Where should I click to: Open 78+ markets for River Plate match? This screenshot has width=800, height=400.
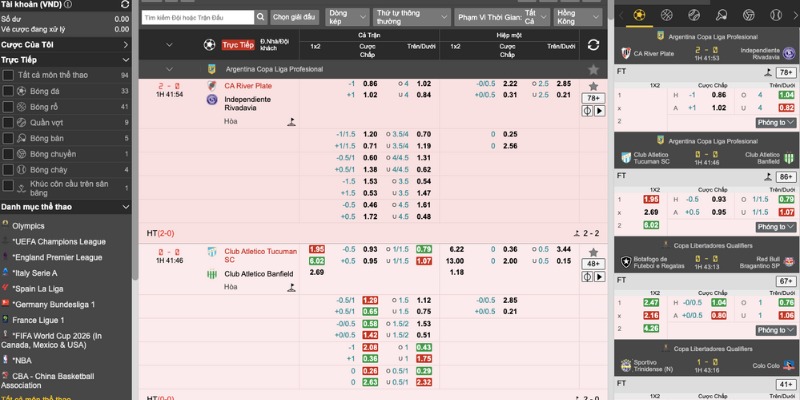(x=593, y=98)
